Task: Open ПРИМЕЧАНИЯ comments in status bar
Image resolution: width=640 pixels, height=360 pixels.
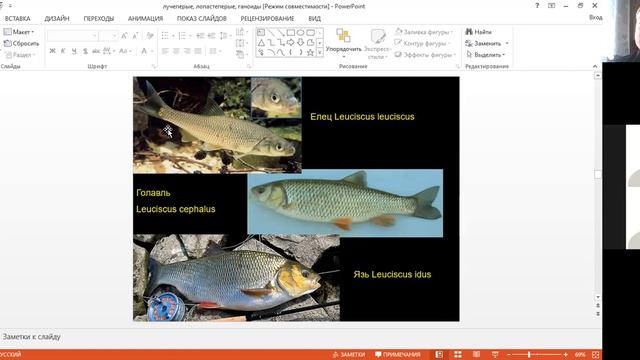Action: (x=398, y=355)
